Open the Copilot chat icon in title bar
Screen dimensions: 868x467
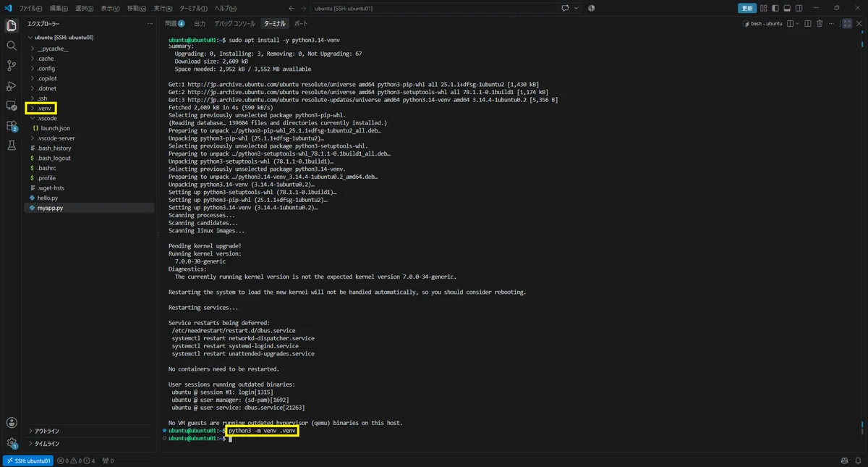click(565, 8)
